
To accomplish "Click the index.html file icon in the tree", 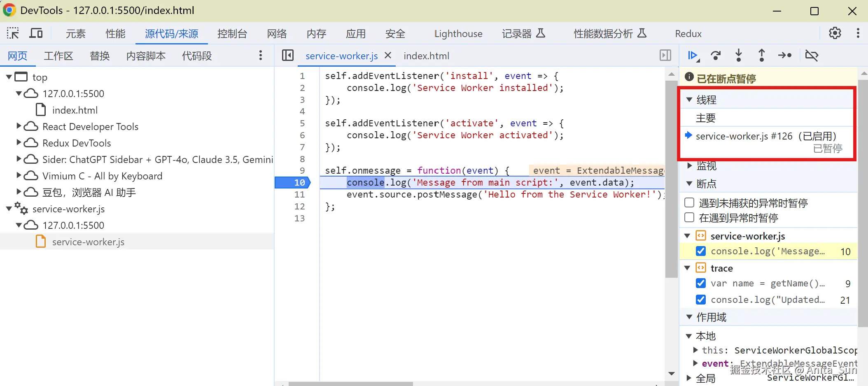I will click(x=41, y=110).
